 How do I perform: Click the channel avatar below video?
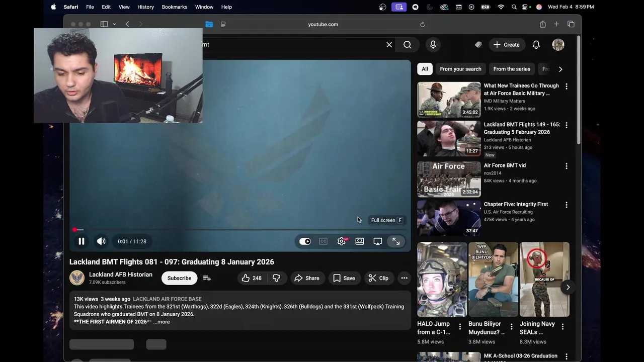(77, 278)
